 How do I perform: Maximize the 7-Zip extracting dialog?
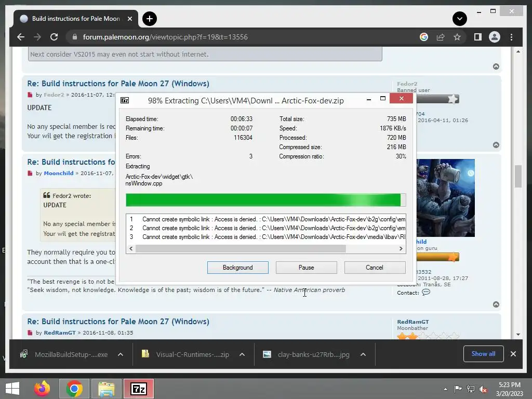point(383,99)
